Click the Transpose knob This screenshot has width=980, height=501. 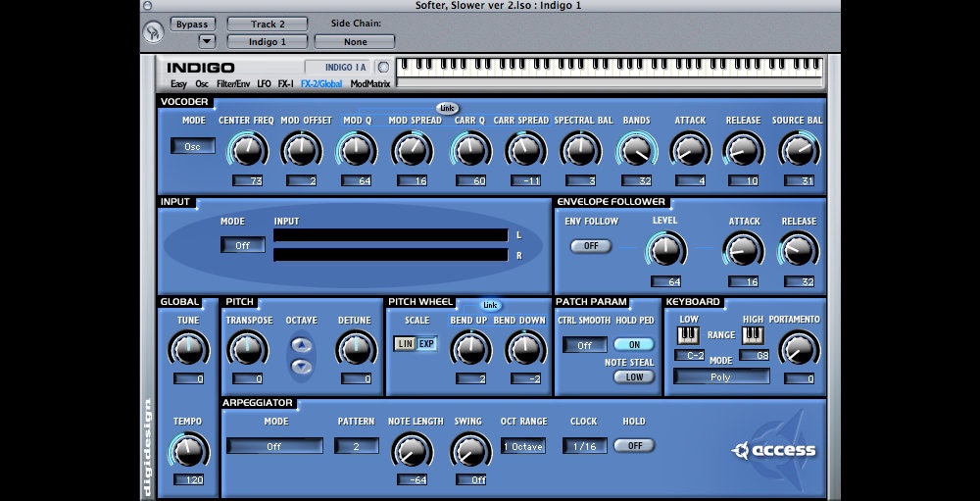(247, 348)
